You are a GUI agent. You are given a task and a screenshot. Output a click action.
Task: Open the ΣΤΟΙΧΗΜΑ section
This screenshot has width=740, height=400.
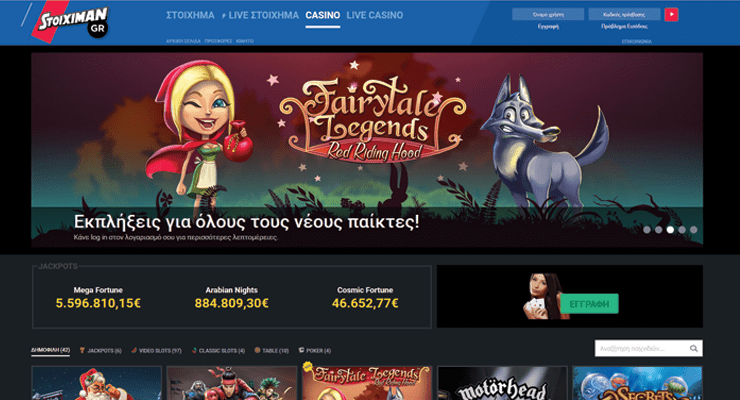(x=190, y=15)
